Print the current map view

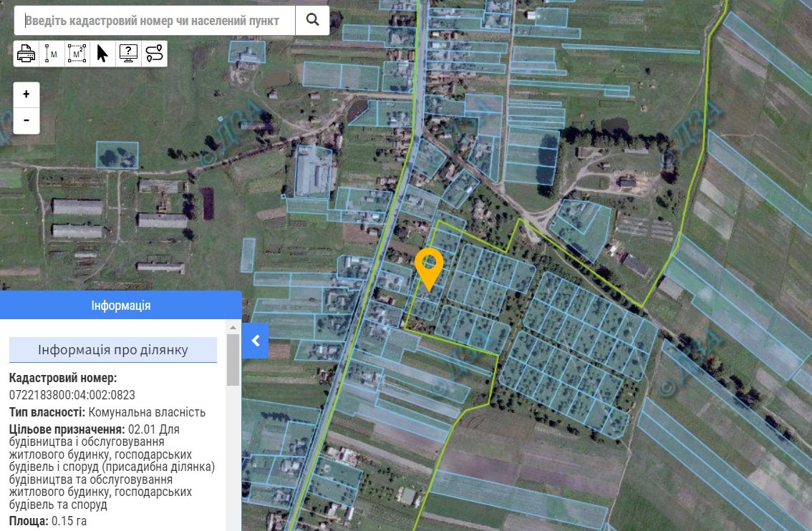[x=26, y=54]
